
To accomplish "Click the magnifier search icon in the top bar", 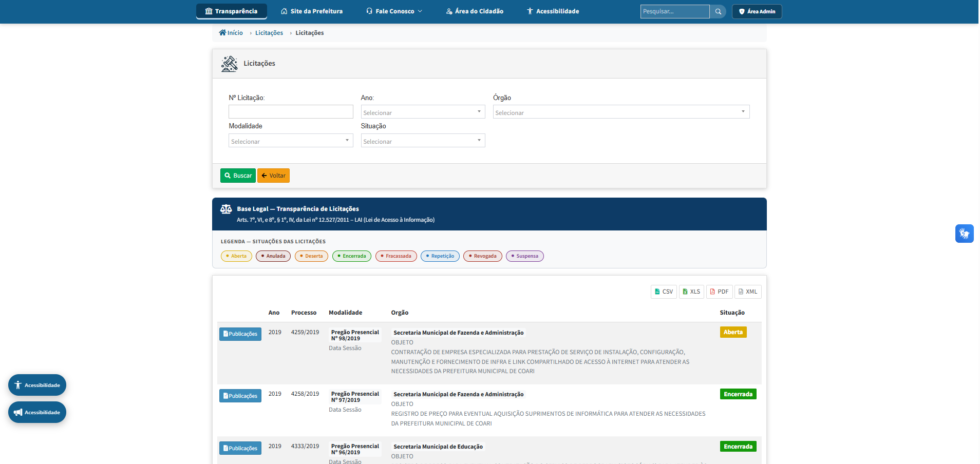I will [718, 11].
